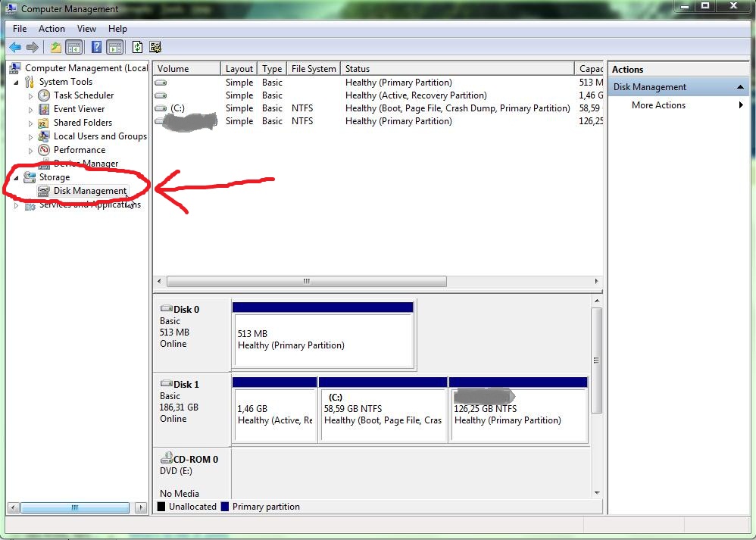Click the drive icon of the C: volume row
Screen dimensions: 756x540
click(x=161, y=108)
